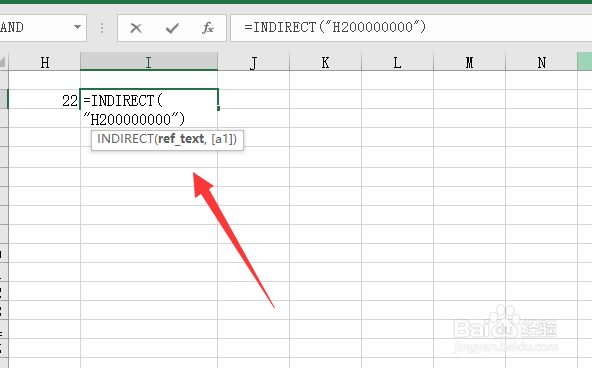Select column K header
The height and width of the screenshot is (368, 592).
coord(325,62)
